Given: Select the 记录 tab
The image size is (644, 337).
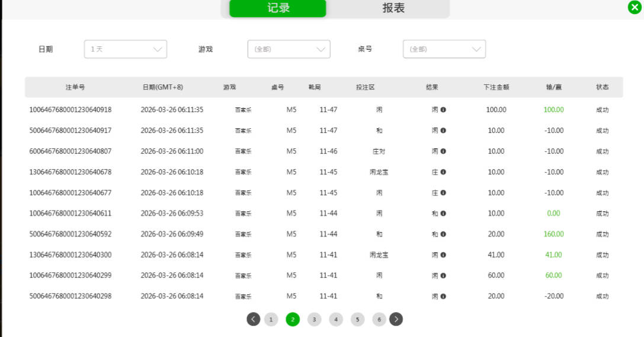Looking at the screenshot, I should (x=278, y=8).
